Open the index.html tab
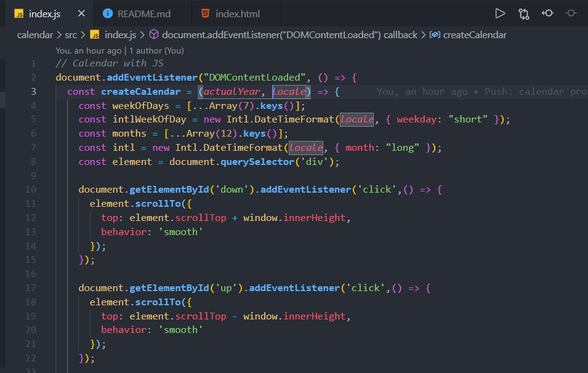The image size is (588, 373). tap(238, 14)
